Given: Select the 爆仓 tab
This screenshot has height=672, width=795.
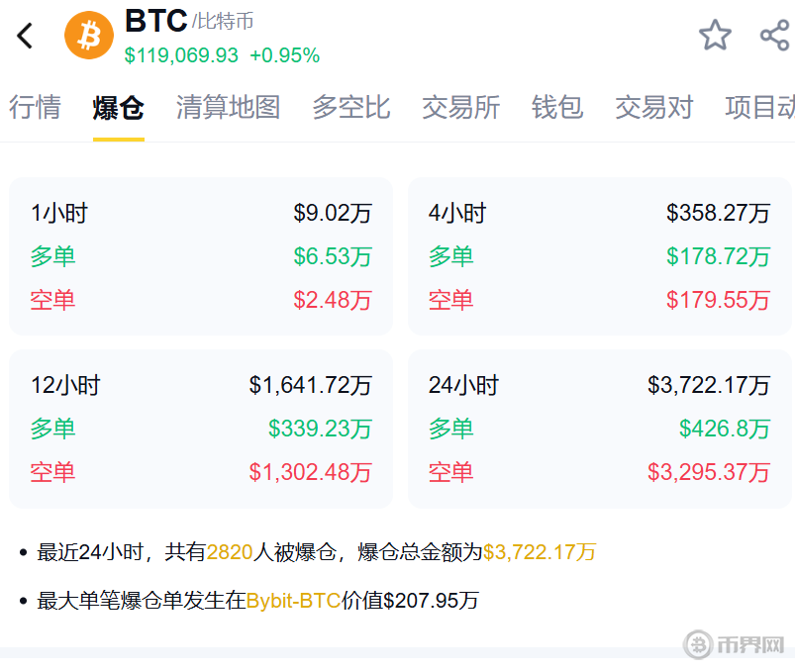Looking at the screenshot, I should [119, 107].
